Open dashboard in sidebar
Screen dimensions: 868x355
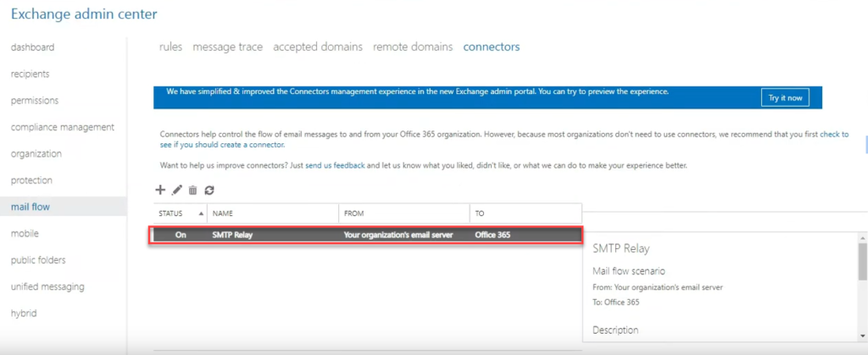tap(33, 47)
